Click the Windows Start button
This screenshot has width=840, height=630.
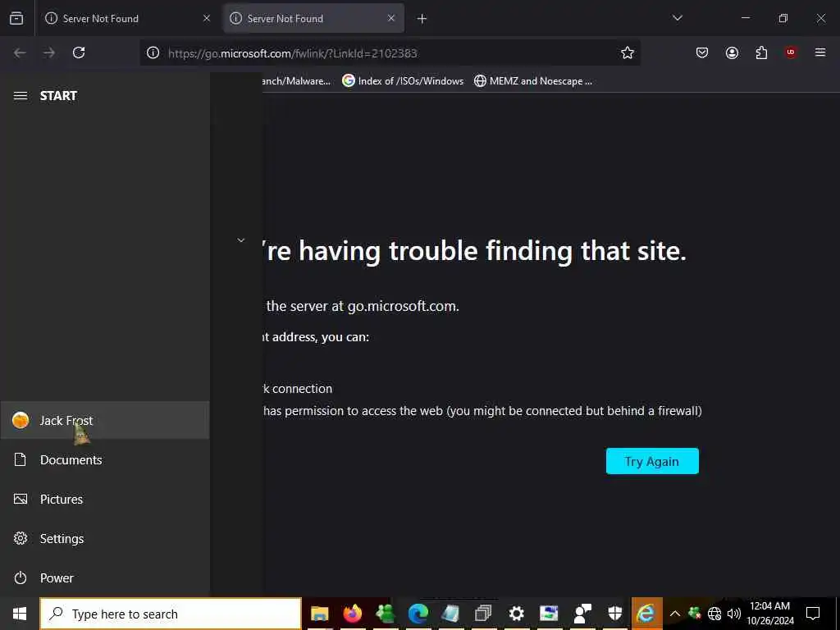pos(20,614)
